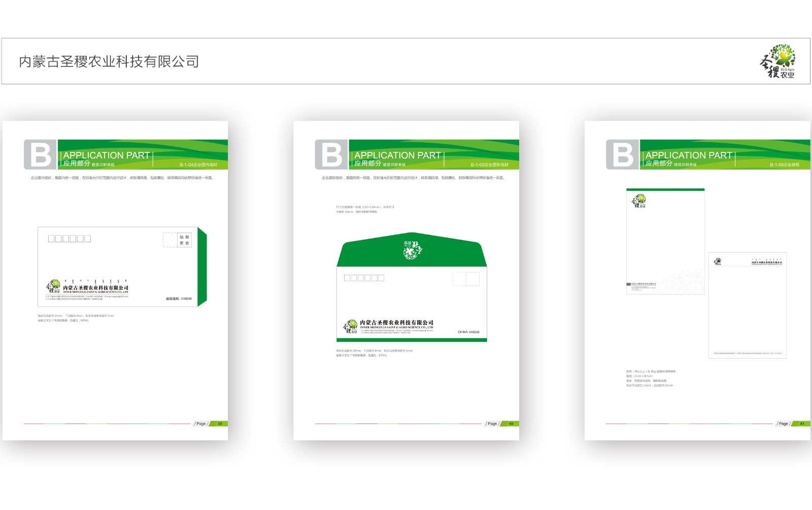Viewport: 812px width, 510px height.
Task: Click the company logo on the international envelope front
Action: click(x=351, y=326)
